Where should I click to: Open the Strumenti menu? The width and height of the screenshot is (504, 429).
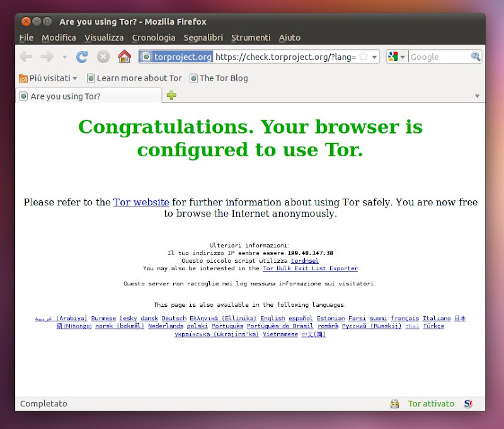tap(251, 38)
